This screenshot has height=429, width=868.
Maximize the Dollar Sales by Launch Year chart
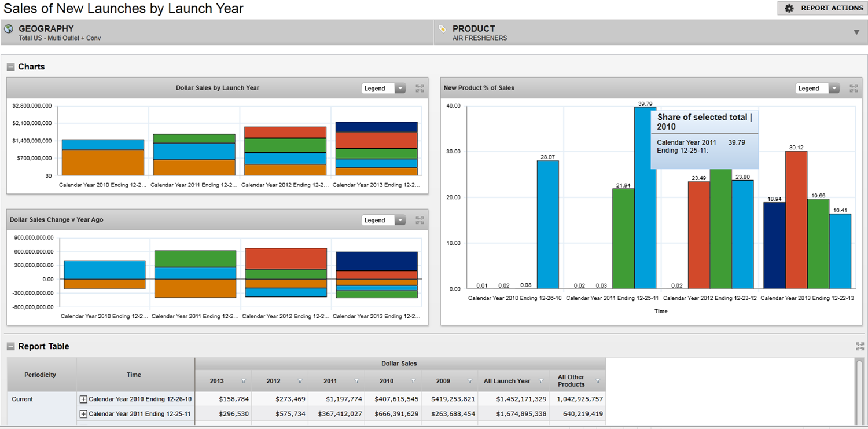[x=420, y=89]
